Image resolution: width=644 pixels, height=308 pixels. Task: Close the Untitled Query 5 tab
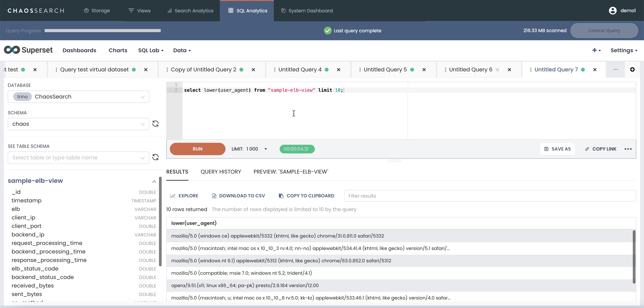[x=424, y=70]
